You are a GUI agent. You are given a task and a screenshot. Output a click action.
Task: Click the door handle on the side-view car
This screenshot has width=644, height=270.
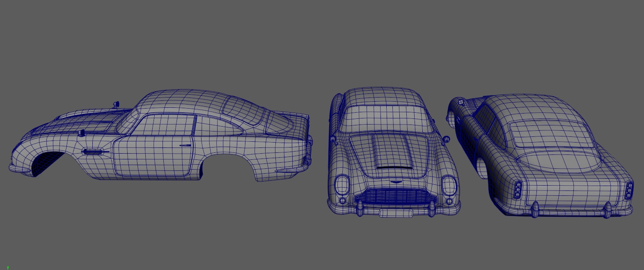[x=185, y=146]
